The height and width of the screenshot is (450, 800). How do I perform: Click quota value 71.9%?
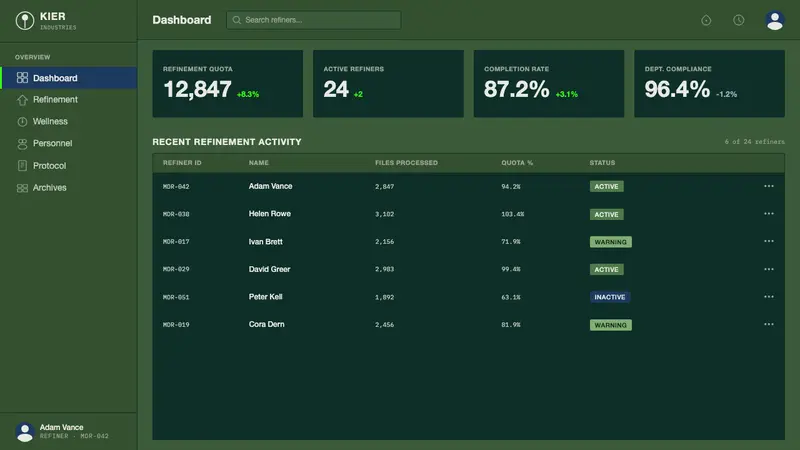pyautogui.click(x=511, y=242)
